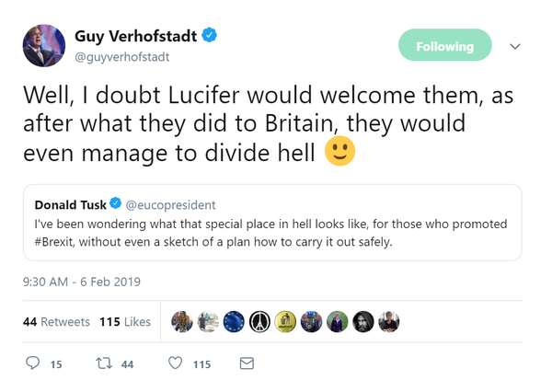Screen dimensions: 552x392
Task: Click Donald Tusk's verified badge
Action: (116, 203)
